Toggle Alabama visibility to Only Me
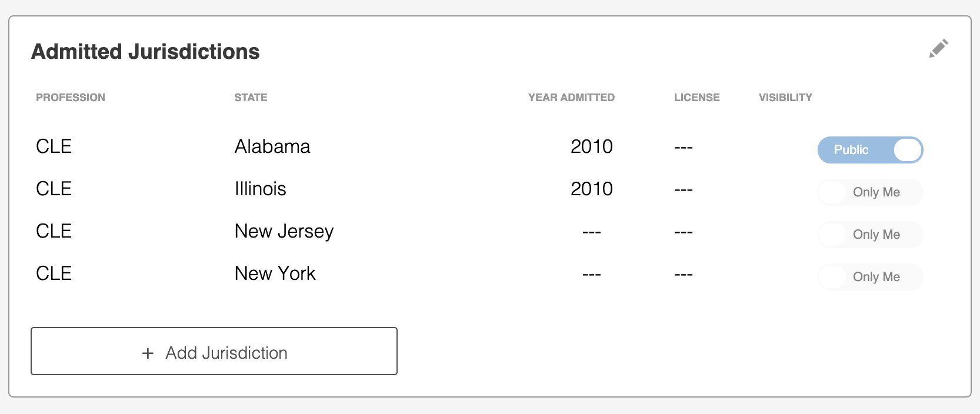The height and width of the screenshot is (414, 980). click(x=870, y=150)
